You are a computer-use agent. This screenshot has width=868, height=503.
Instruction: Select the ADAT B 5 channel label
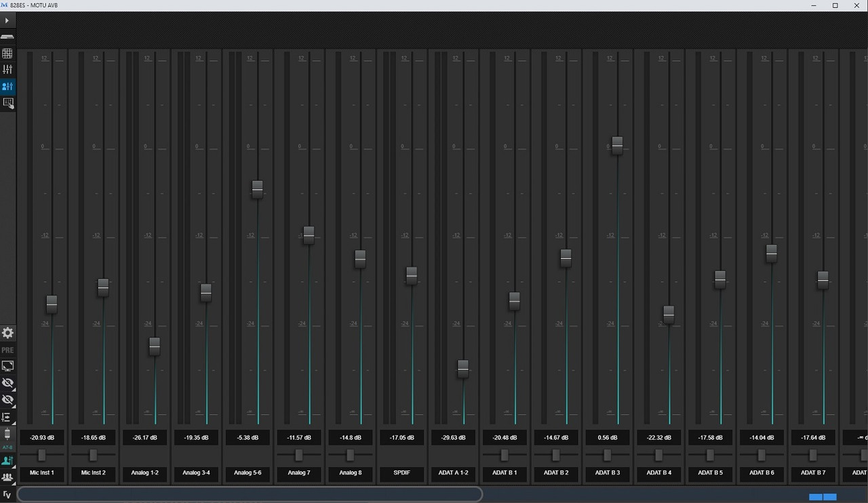click(x=711, y=473)
